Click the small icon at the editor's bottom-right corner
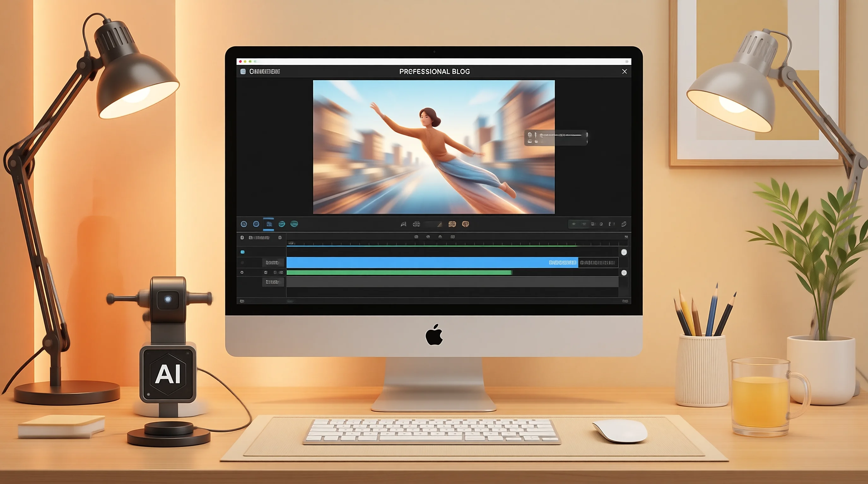Screen dimensions: 868x484 coord(625,301)
